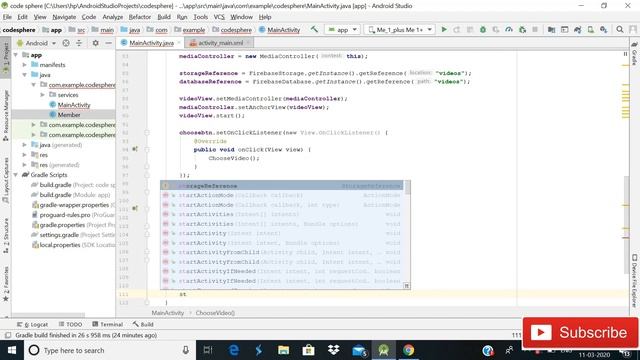The image size is (640, 360).
Task: Click the Search Everywhere magnifier icon
Action: [620, 29]
